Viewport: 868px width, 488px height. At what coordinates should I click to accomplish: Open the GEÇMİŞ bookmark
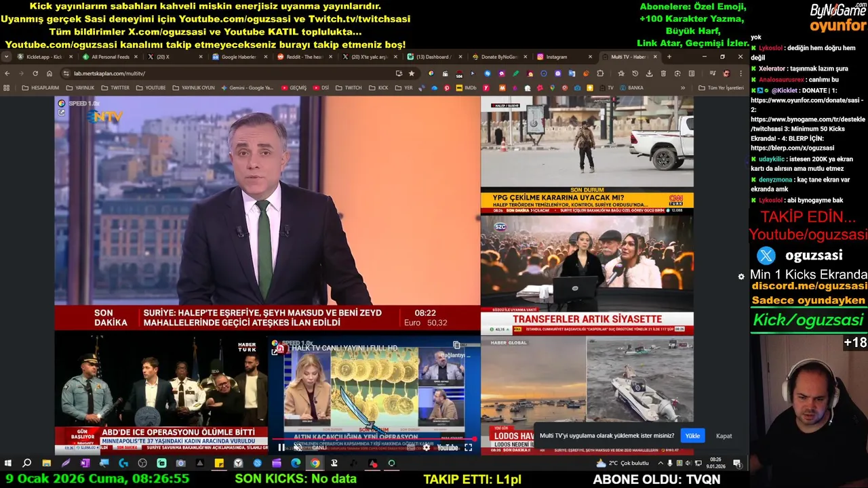point(294,87)
